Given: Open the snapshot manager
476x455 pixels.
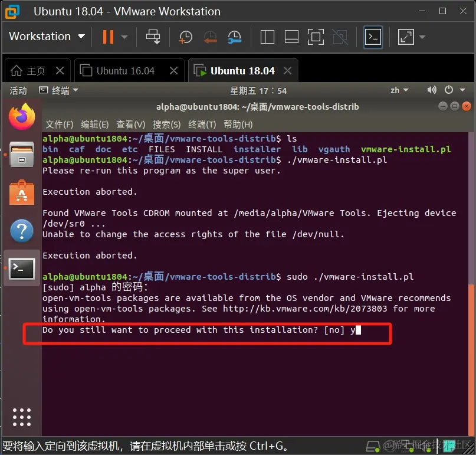Looking at the screenshot, I should coord(234,37).
